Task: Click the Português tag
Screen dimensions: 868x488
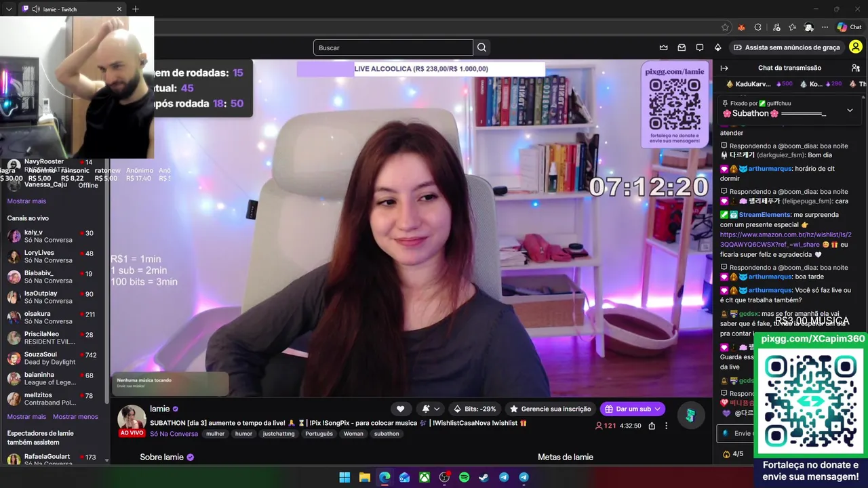Action: pyautogui.click(x=319, y=434)
